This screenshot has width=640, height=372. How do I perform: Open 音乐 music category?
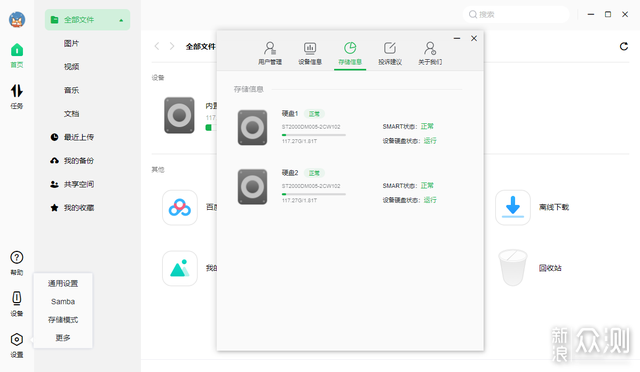[71, 90]
